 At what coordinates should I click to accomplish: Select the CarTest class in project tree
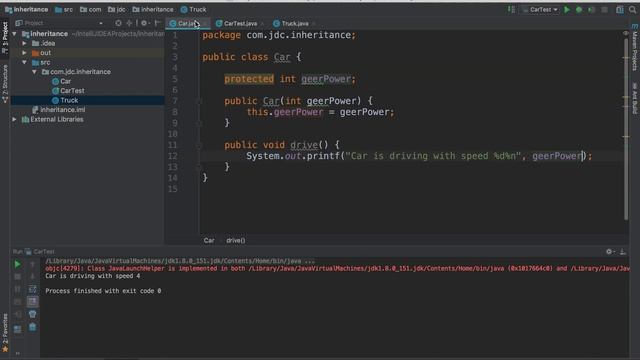click(68, 91)
